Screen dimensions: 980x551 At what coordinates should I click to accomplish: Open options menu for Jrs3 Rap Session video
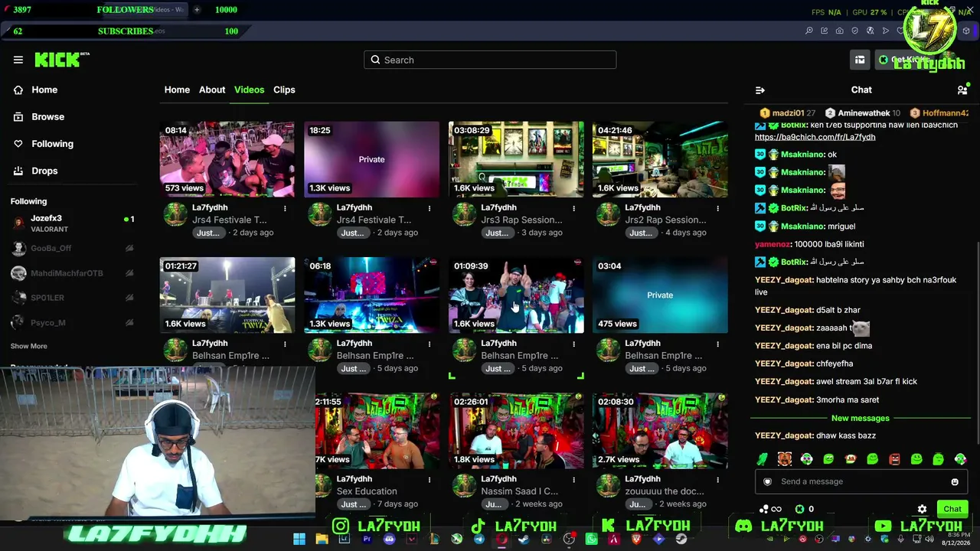pyautogui.click(x=573, y=208)
